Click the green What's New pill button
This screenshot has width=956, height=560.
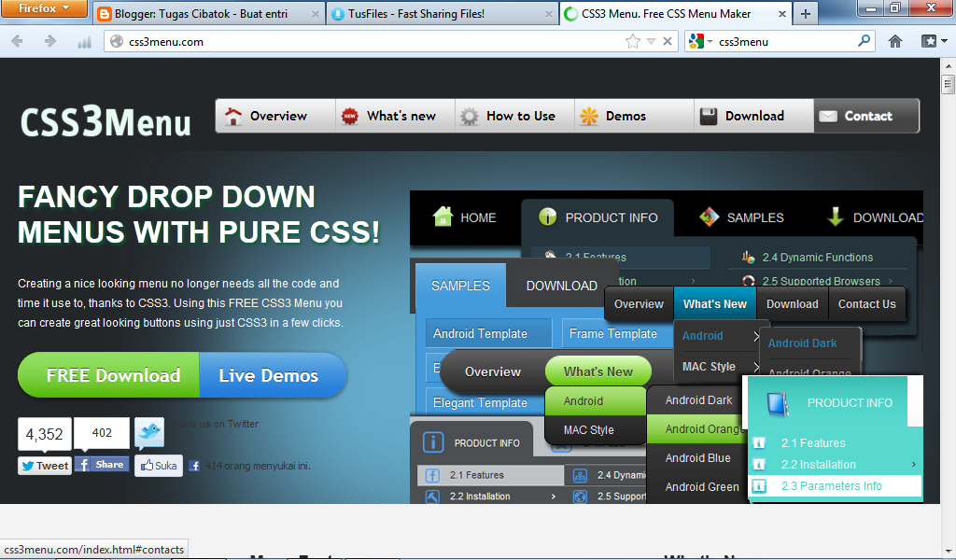598,371
